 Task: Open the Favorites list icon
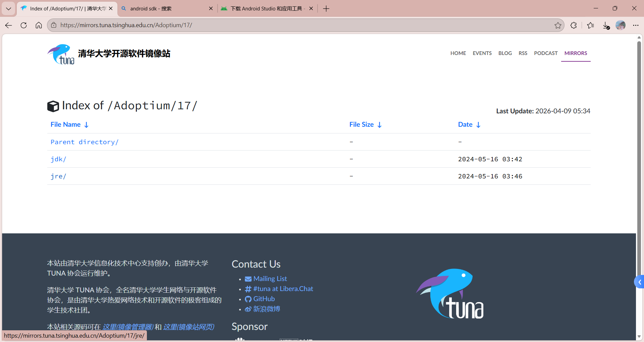point(591,25)
